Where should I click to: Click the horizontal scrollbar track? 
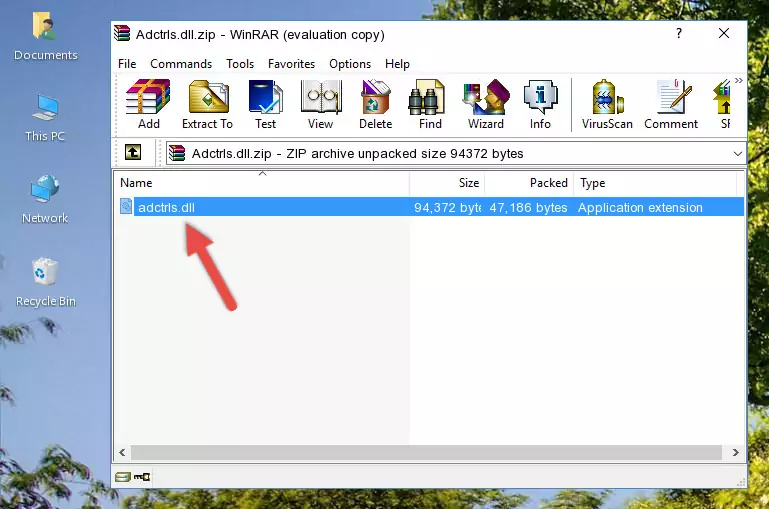pos(426,452)
